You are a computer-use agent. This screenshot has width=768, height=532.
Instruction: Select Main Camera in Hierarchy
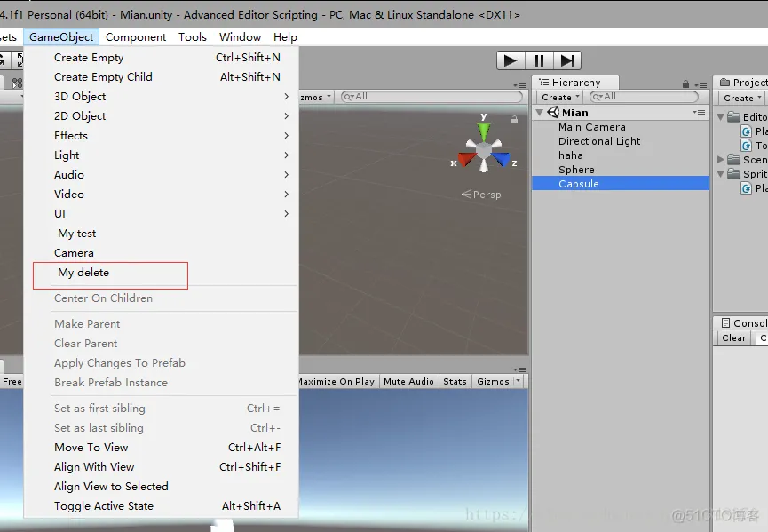click(x=621, y=127)
